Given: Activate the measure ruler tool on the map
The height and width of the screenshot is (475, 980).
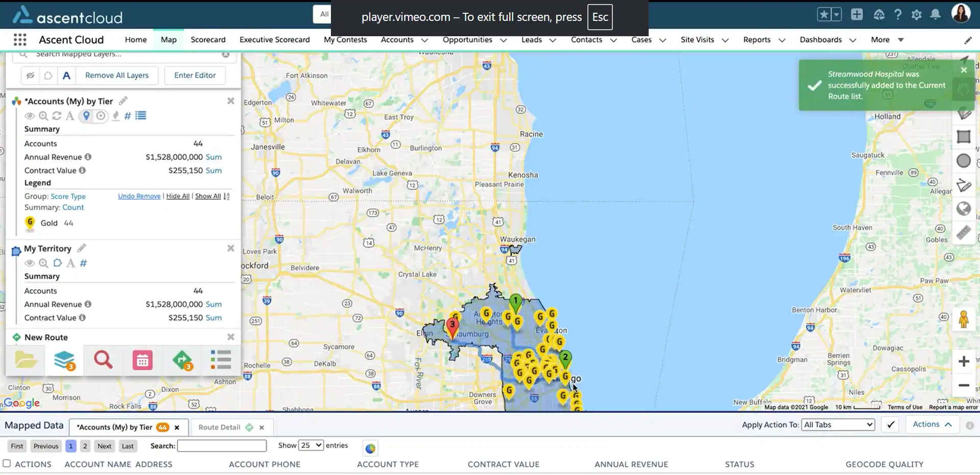Looking at the screenshot, I should coord(964,233).
